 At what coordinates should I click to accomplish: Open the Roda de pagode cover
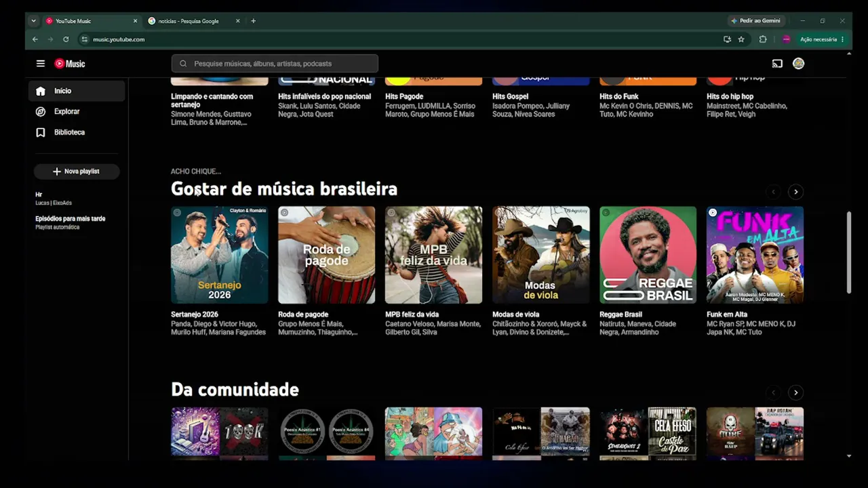[327, 255]
